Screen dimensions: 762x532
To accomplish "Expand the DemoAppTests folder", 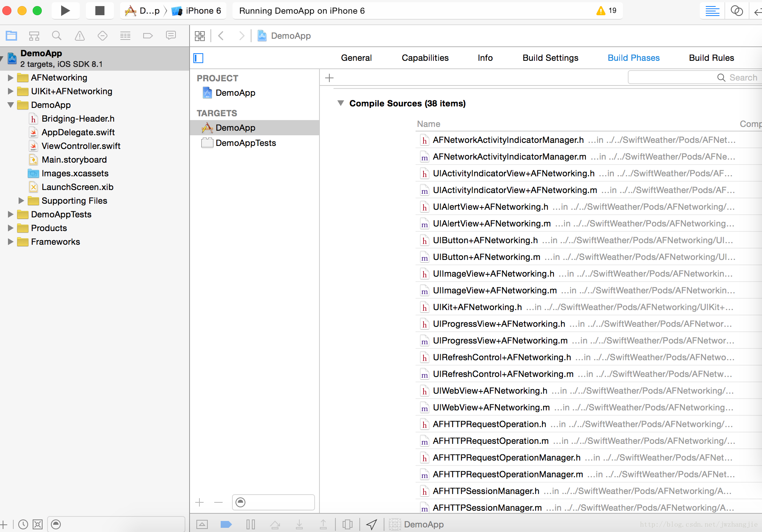I will pos(11,214).
